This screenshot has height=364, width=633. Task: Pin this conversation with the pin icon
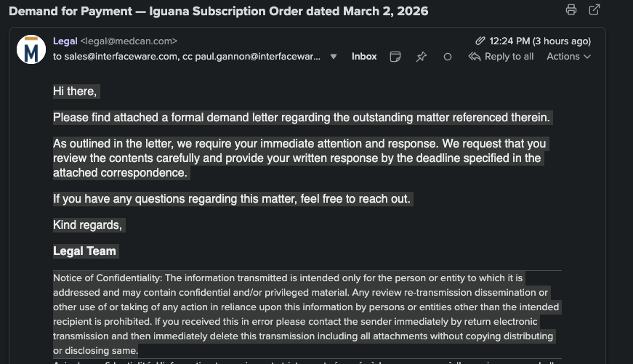click(421, 57)
